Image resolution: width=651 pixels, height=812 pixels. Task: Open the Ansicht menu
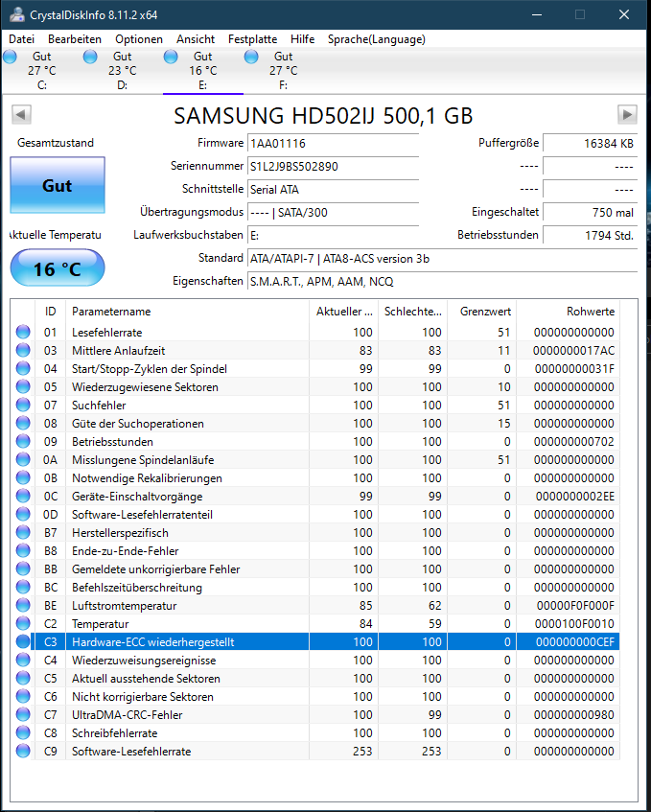(196, 39)
